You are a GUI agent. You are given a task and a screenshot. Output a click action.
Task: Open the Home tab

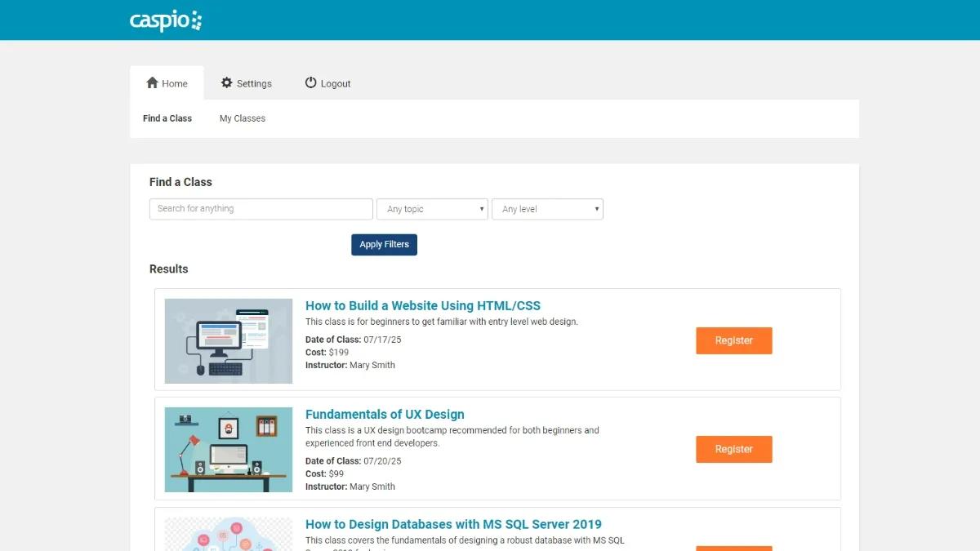[167, 83]
